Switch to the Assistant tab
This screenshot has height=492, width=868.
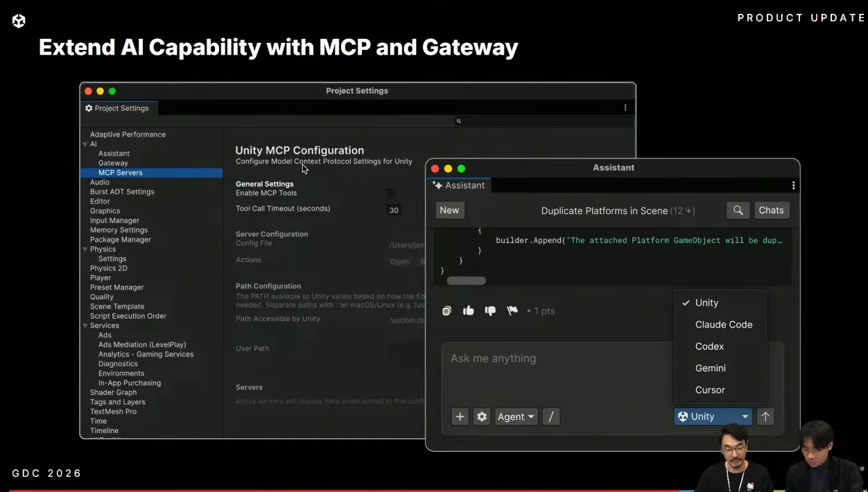(459, 185)
